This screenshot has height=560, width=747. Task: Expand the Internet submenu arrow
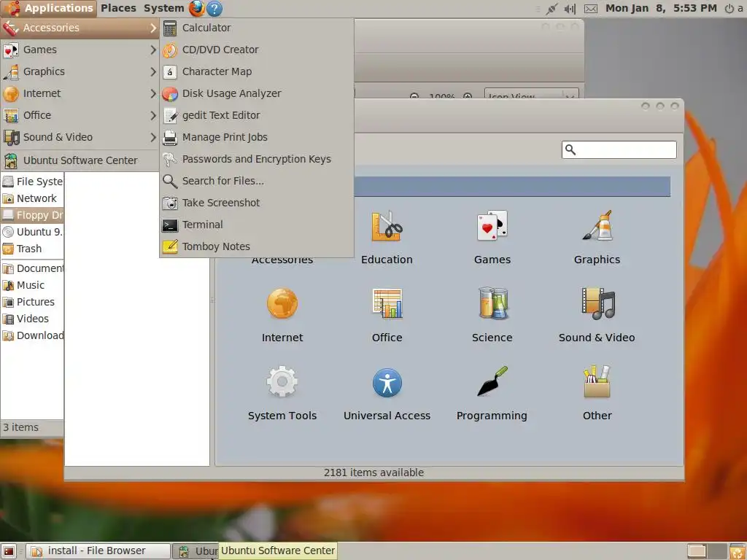[153, 93]
